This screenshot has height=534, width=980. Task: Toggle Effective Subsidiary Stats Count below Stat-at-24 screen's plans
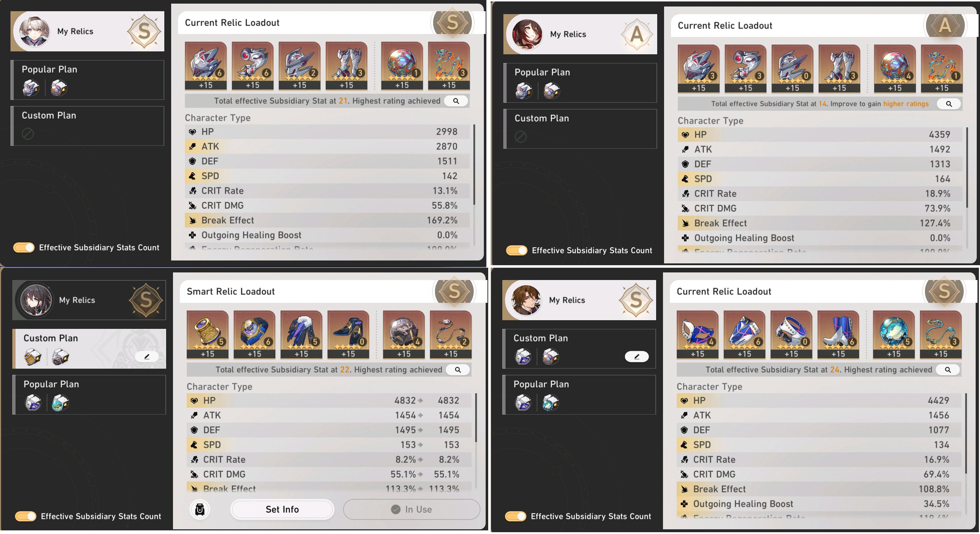pyautogui.click(x=515, y=516)
